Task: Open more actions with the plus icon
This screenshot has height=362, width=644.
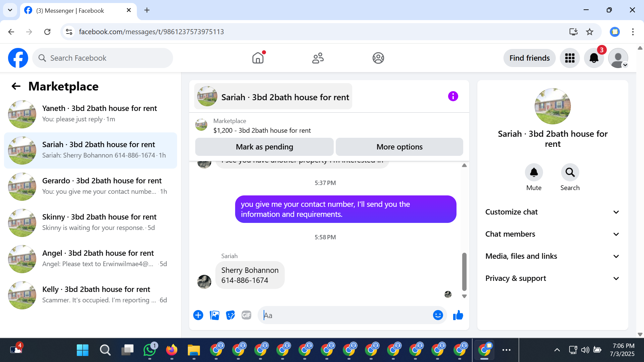Action: click(x=198, y=315)
